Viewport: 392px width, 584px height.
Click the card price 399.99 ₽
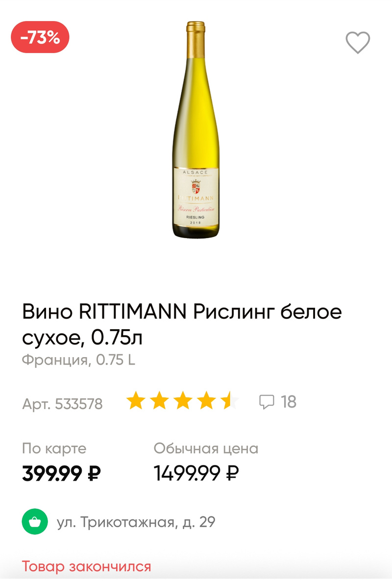(61, 473)
